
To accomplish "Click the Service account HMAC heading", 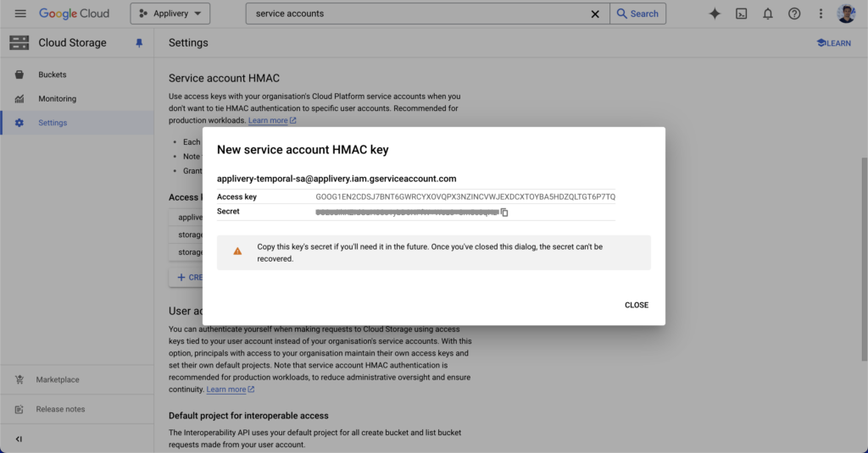I will pos(224,78).
